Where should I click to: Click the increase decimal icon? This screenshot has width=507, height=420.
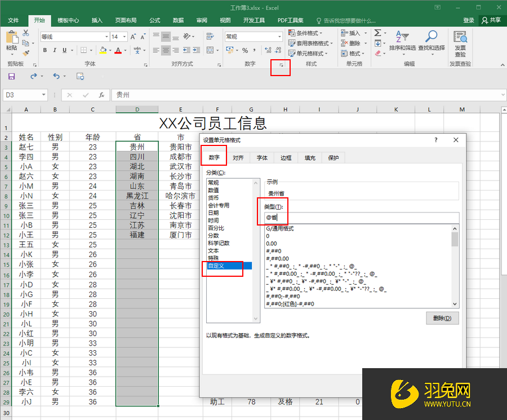(x=268, y=50)
